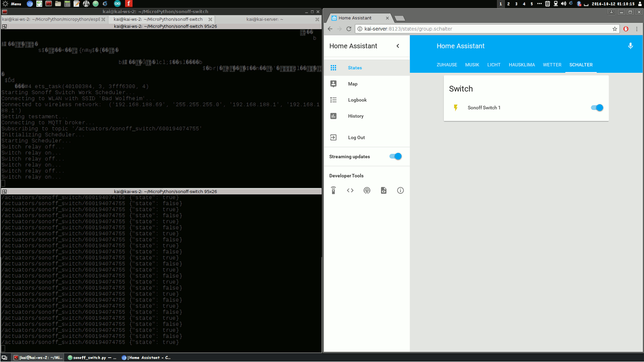Click the Opera extension icon in Chrome
Screen dimensions: 644x362
click(x=626, y=29)
